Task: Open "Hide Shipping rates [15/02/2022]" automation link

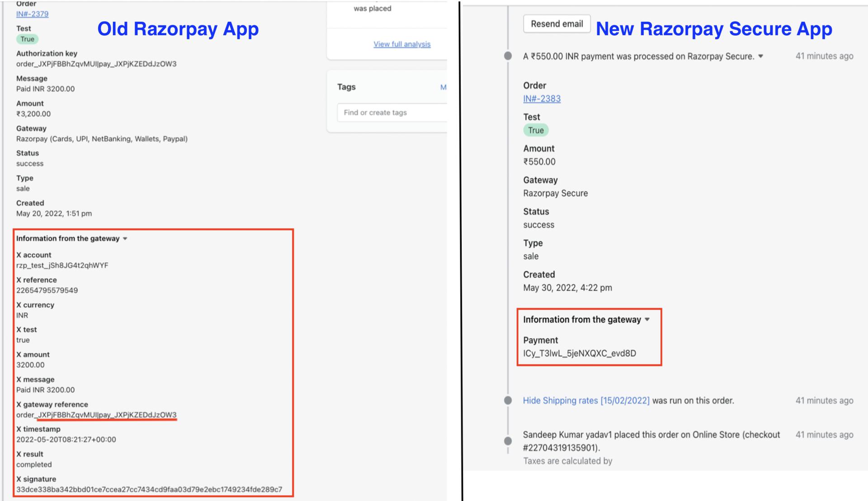Action: pyautogui.click(x=586, y=400)
